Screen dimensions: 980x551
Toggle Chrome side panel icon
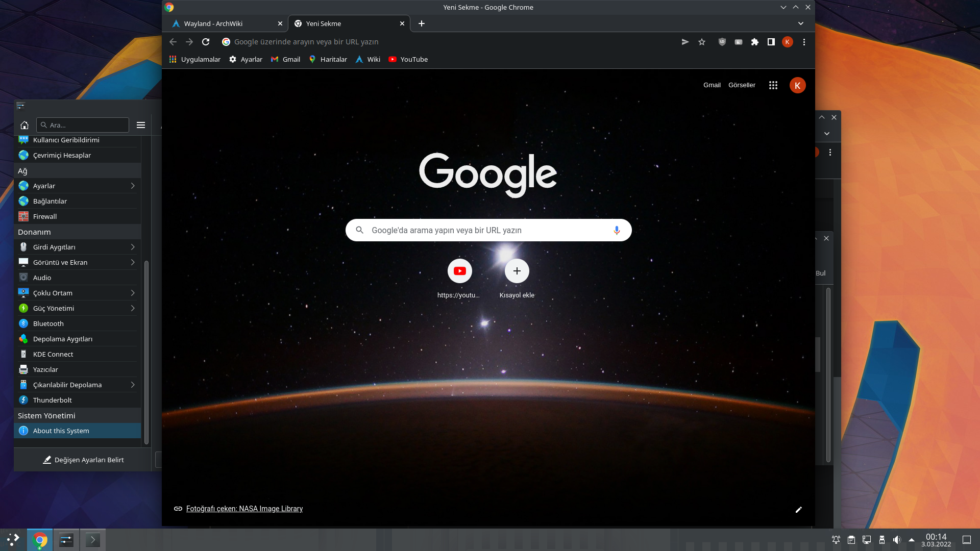point(771,42)
